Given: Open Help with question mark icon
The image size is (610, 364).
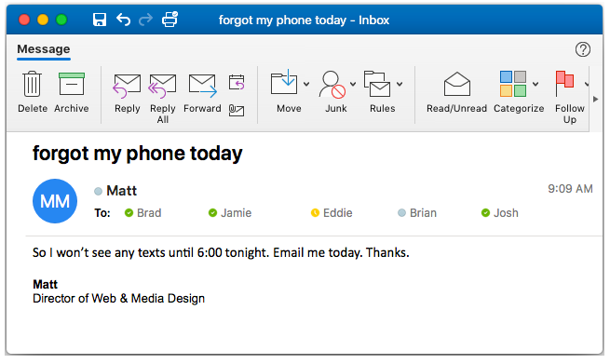Looking at the screenshot, I should click(x=583, y=49).
